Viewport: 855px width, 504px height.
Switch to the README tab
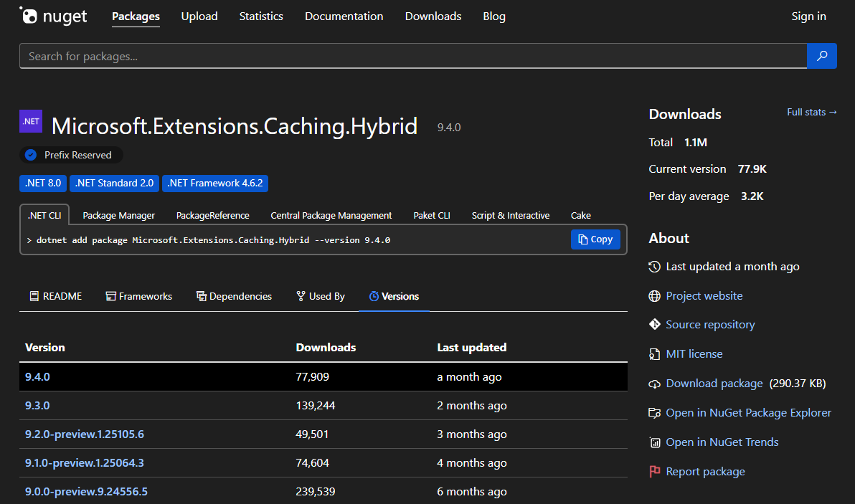click(x=56, y=296)
